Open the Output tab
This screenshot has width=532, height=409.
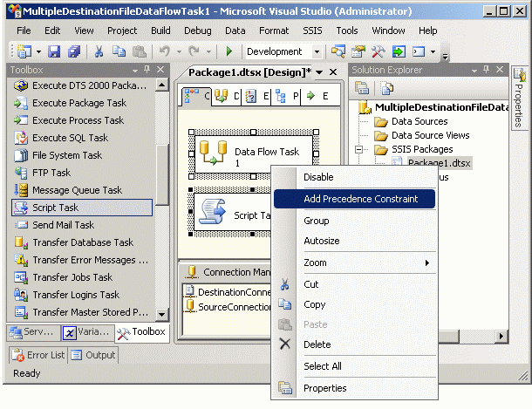[x=93, y=355]
